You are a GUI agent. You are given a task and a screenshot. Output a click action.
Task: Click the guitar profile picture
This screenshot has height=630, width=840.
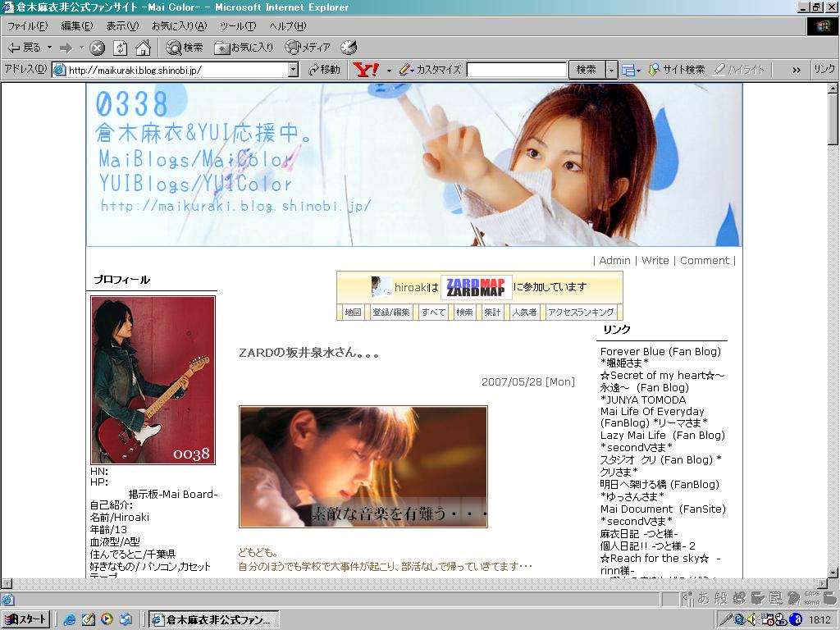[x=153, y=380]
